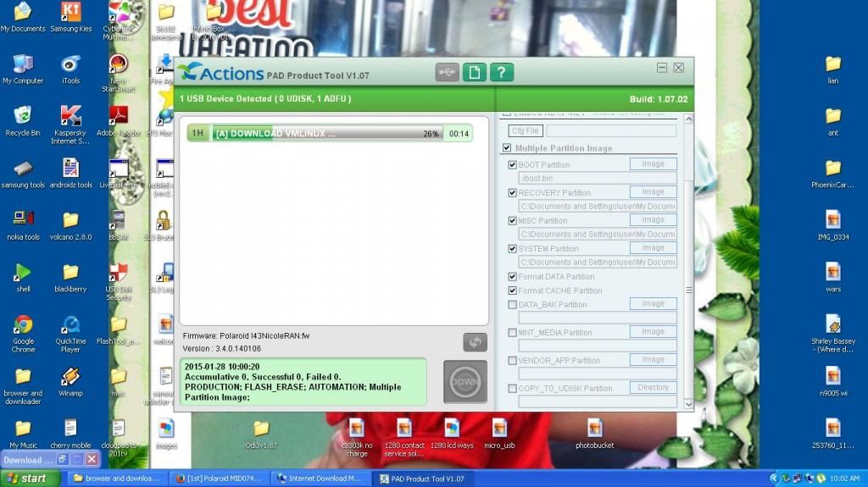Switch to Polaroid MID074 Firefox taskbar item

pyautogui.click(x=220, y=479)
